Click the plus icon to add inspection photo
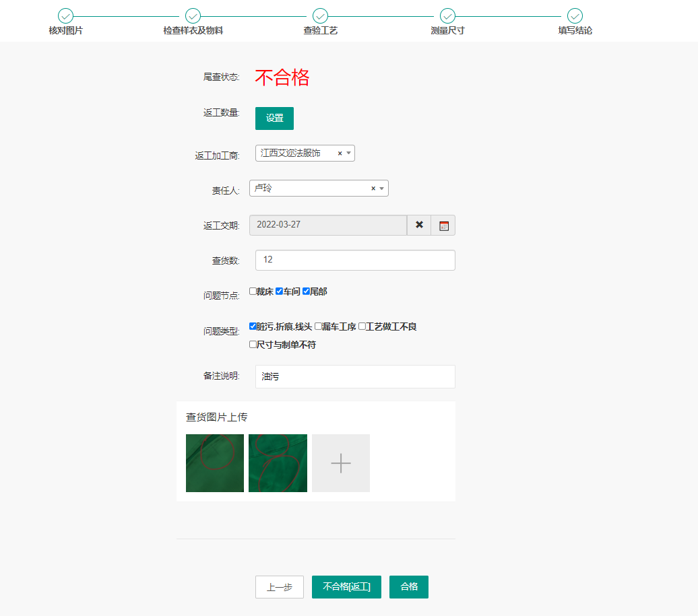This screenshot has width=698, height=616. tap(340, 463)
